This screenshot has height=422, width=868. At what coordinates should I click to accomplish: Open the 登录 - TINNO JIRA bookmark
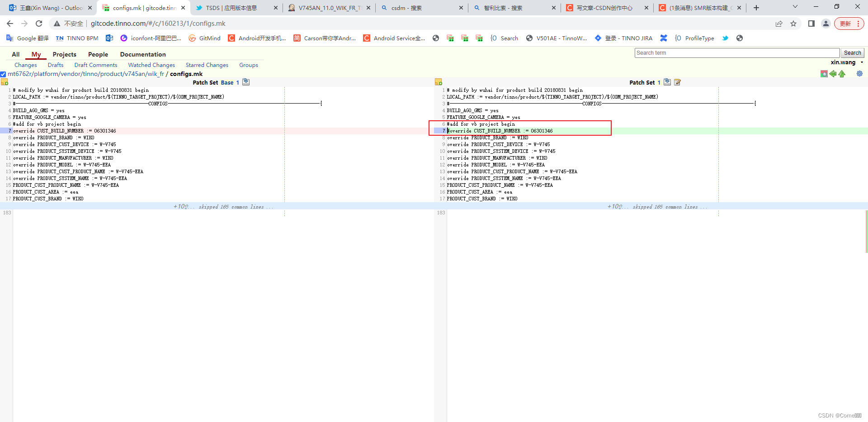[x=623, y=38]
